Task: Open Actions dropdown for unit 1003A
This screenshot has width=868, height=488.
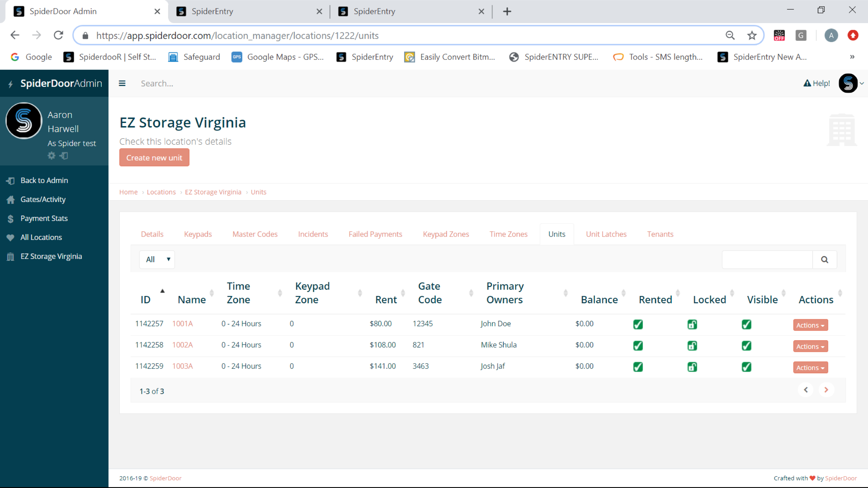Action: click(810, 367)
